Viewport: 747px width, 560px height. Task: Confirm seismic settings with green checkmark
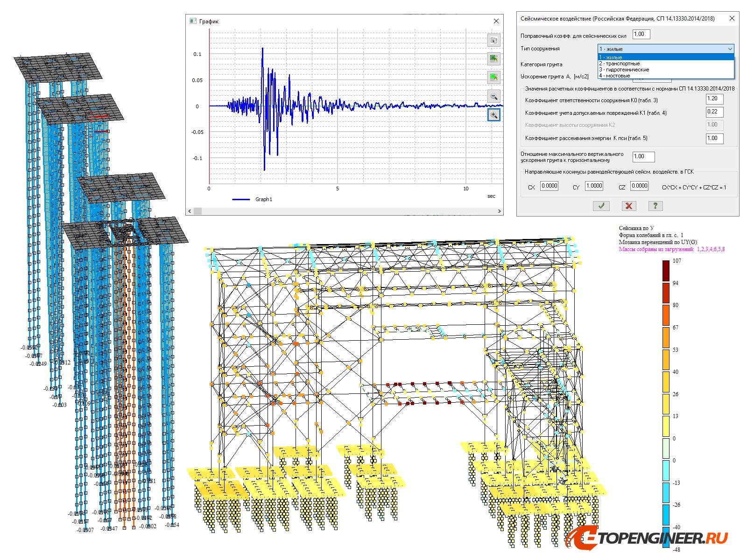(601, 206)
